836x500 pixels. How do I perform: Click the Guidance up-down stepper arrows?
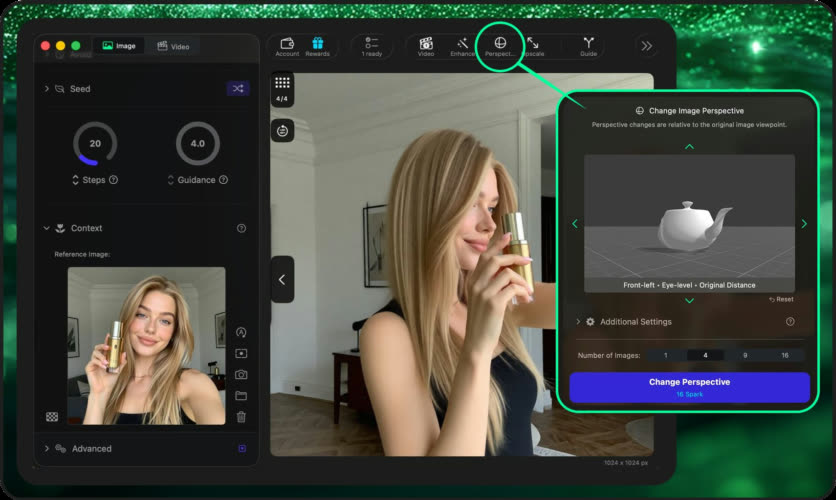[x=171, y=180]
